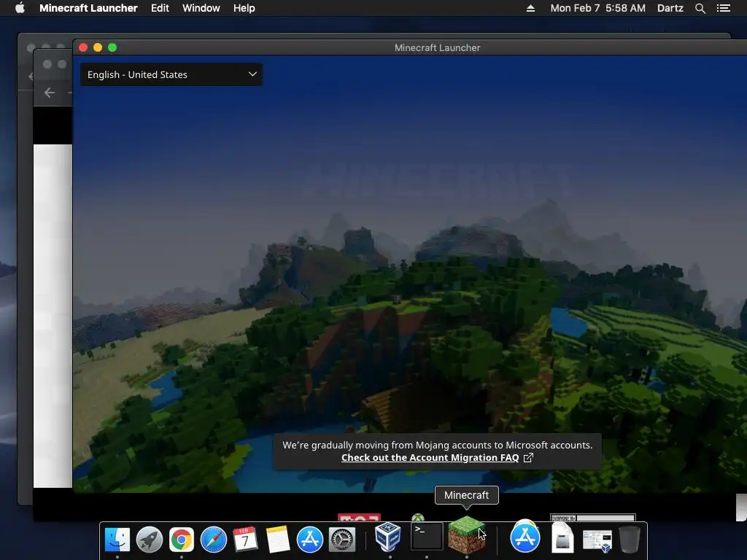Zoom the Minecraft Launcher window with green button
This screenshot has width=747, height=560.
(112, 47)
